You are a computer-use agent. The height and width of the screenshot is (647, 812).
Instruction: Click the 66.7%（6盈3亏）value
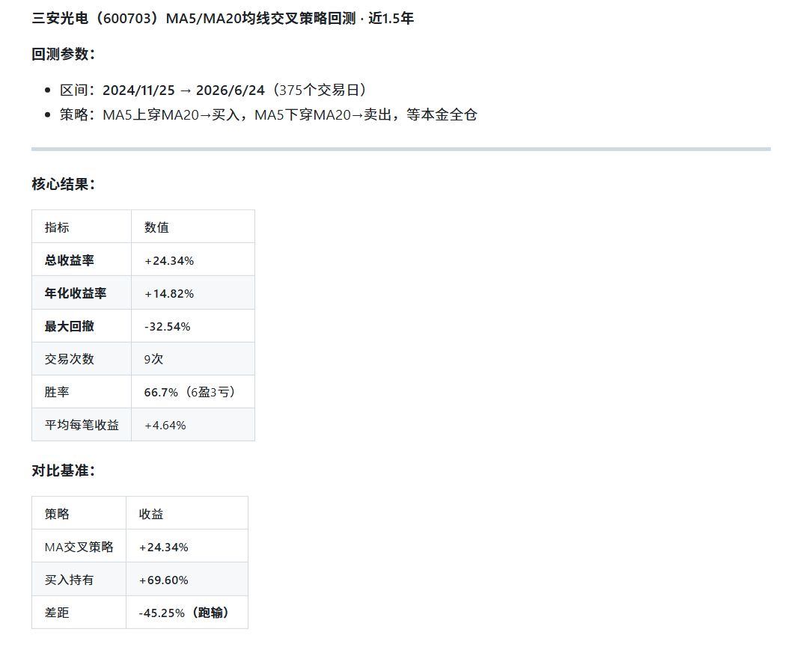(x=189, y=393)
